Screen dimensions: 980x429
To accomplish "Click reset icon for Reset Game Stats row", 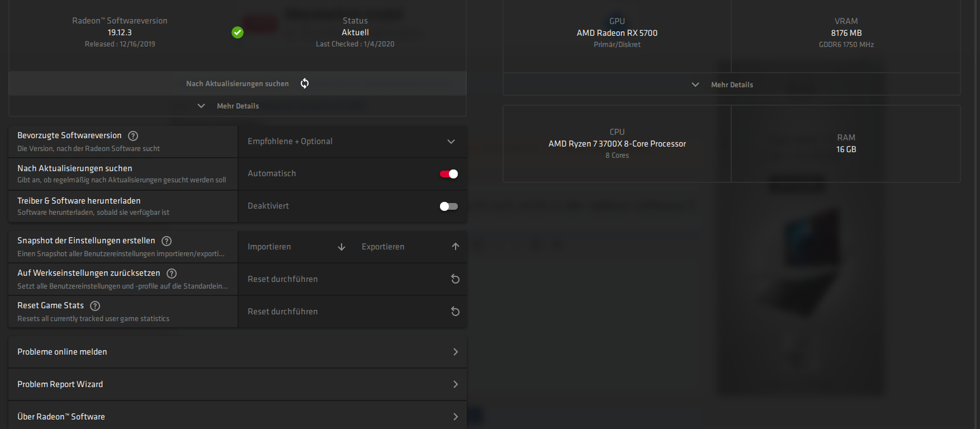I will point(456,312).
